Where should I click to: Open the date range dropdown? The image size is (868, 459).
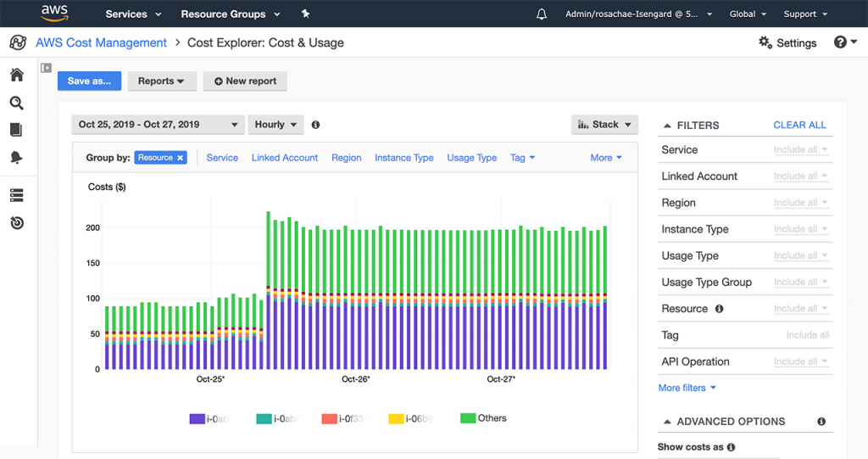[158, 125]
